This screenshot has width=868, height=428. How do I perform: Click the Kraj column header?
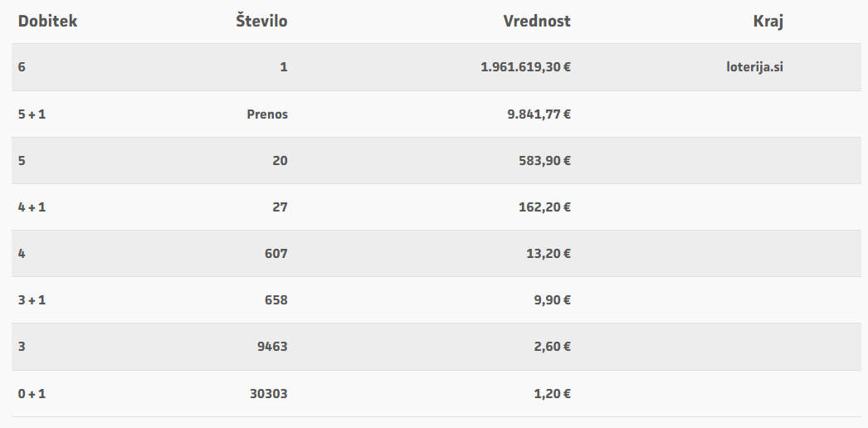pyautogui.click(x=768, y=22)
